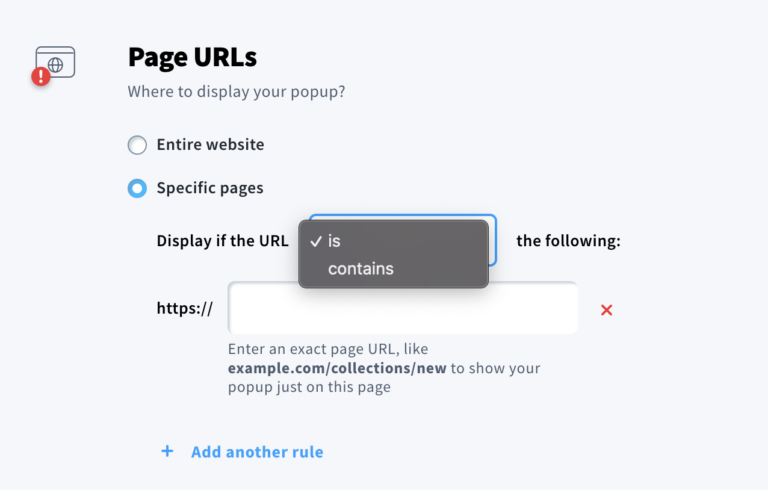Click the plus icon beside Add another rule
Image resolution: width=768 pixels, height=490 pixels.
point(167,452)
